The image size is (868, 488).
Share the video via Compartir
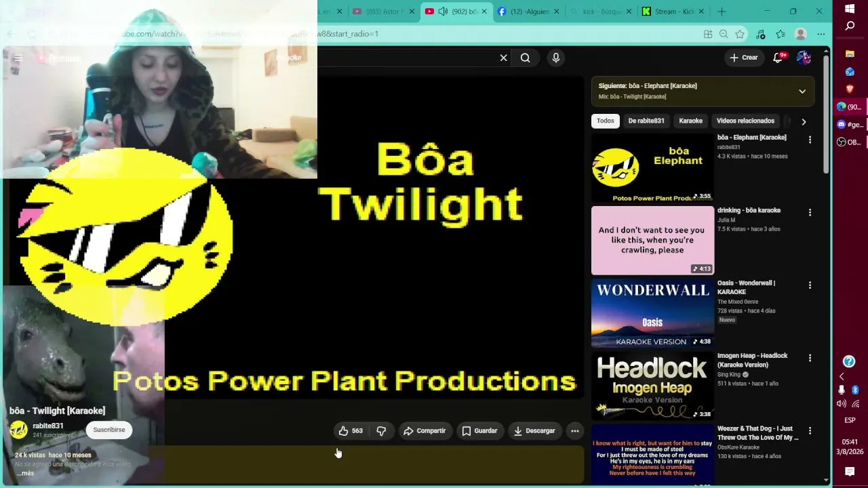(425, 431)
